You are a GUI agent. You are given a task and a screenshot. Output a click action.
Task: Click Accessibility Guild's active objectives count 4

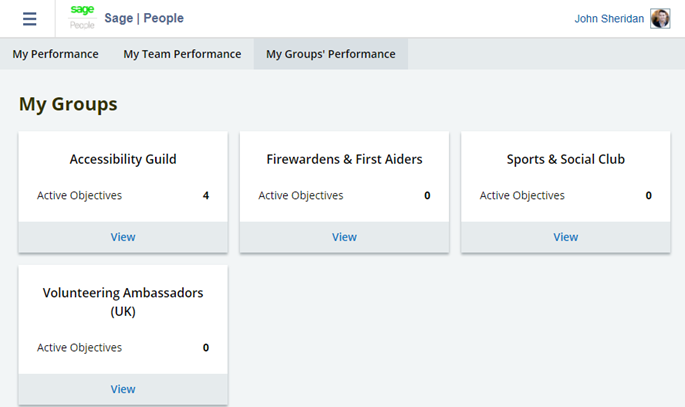coord(205,196)
